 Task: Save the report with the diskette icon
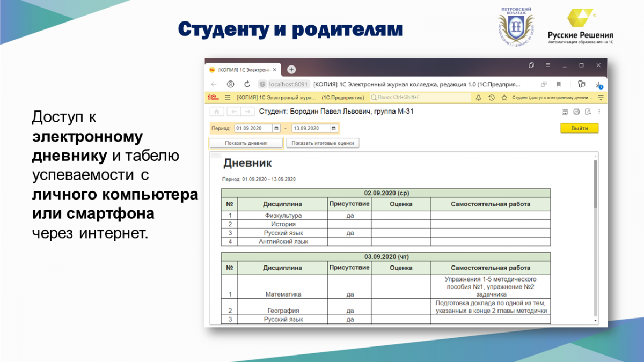(x=565, y=112)
